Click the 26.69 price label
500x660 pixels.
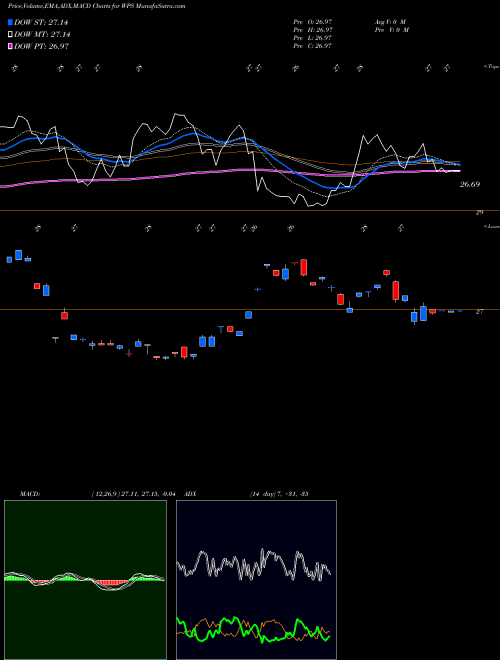470,184
